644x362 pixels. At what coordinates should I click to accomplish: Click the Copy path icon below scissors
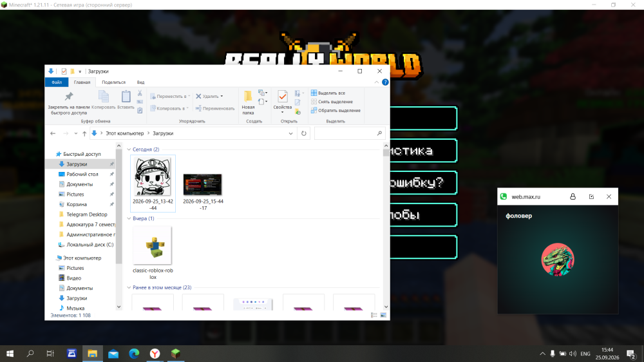point(140,102)
